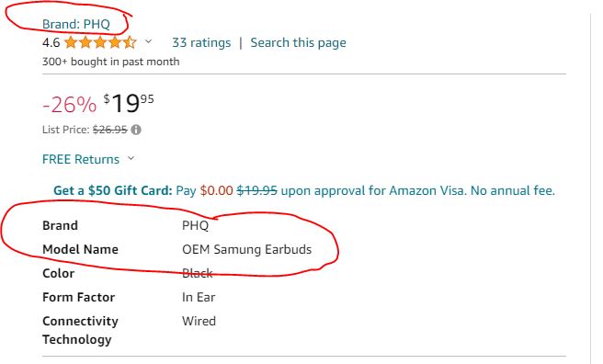Click Get a $50 Gift Card offer
This screenshot has height=364, width=603.
pos(113,190)
